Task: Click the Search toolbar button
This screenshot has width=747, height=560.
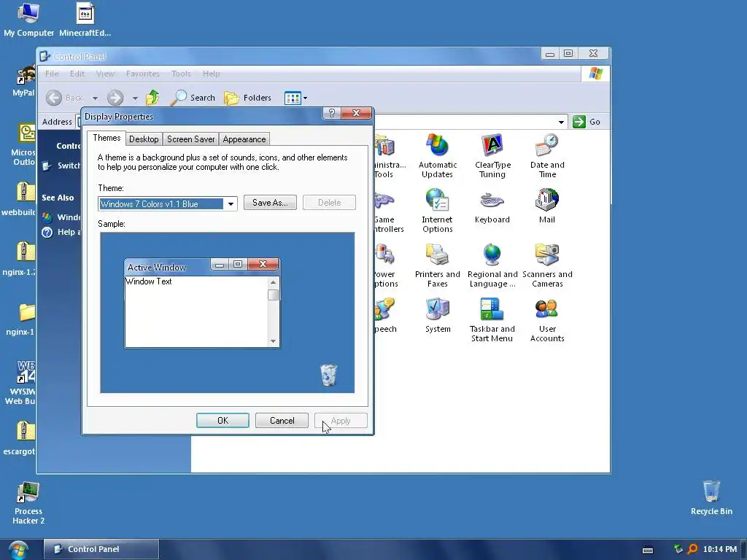Action: pos(193,98)
